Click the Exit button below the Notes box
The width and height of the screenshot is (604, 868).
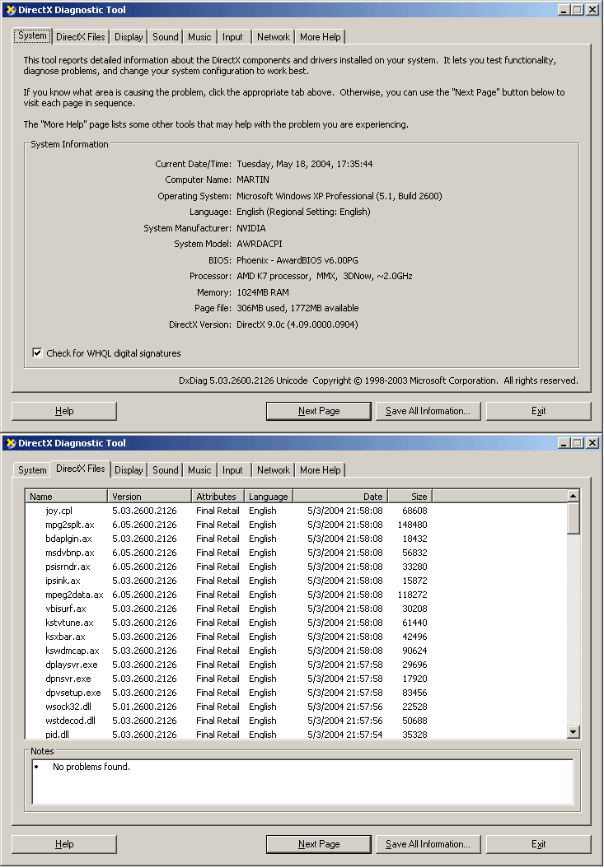tap(538, 844)
